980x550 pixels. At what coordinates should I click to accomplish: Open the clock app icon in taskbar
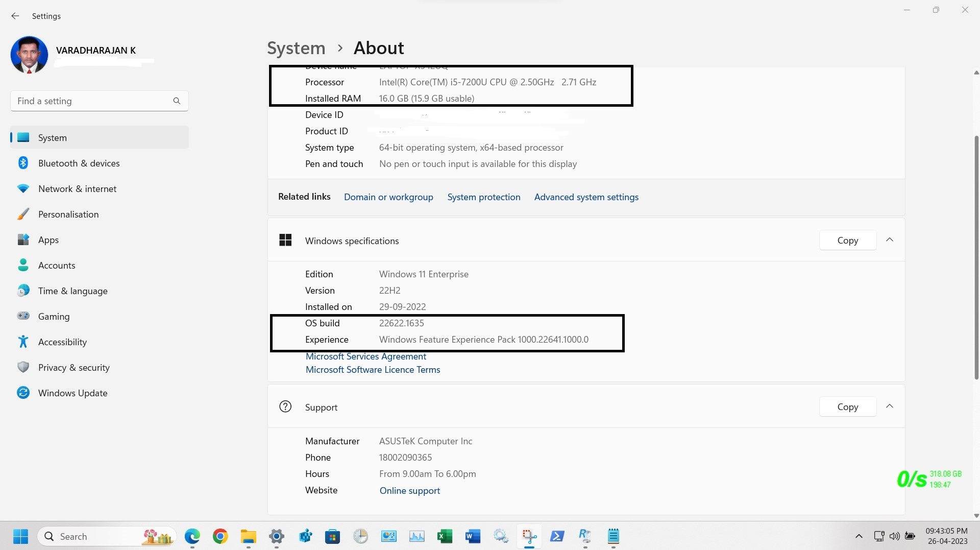tap(361, 536)
